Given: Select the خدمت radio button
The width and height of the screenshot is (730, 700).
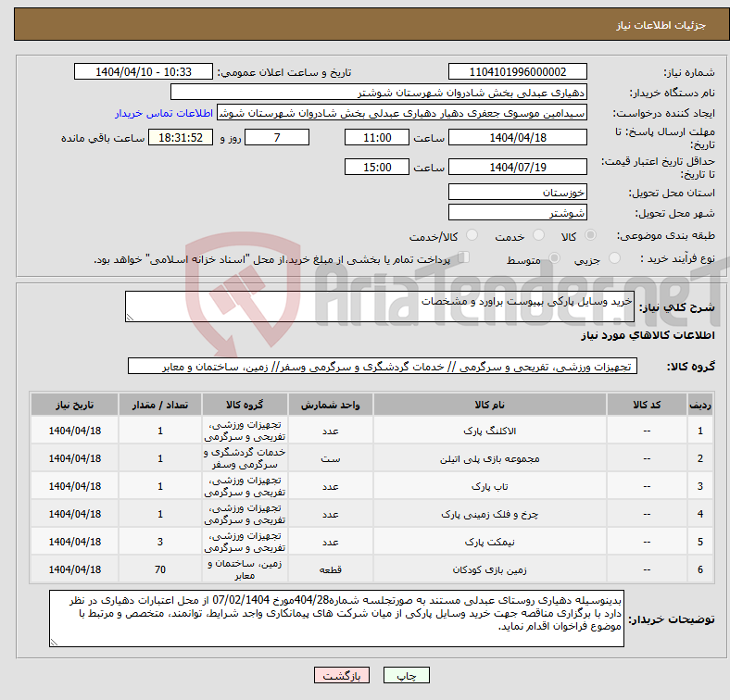Looking at the screenshot, I should (x=538, y=235).
